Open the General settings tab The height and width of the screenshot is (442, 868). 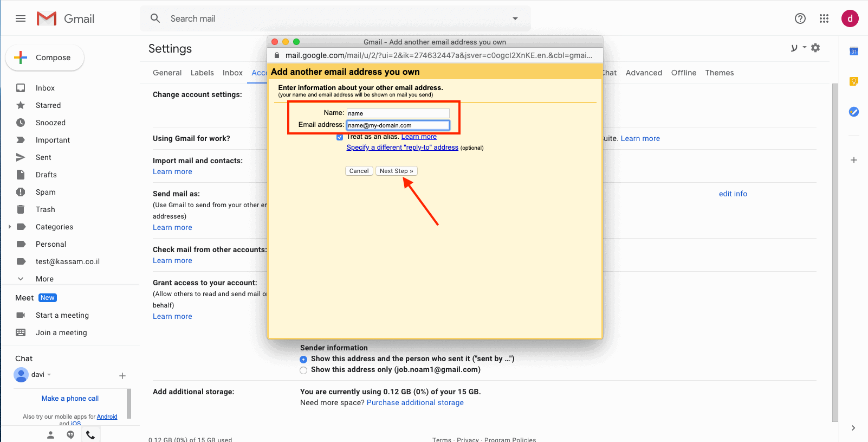(167, 73)
